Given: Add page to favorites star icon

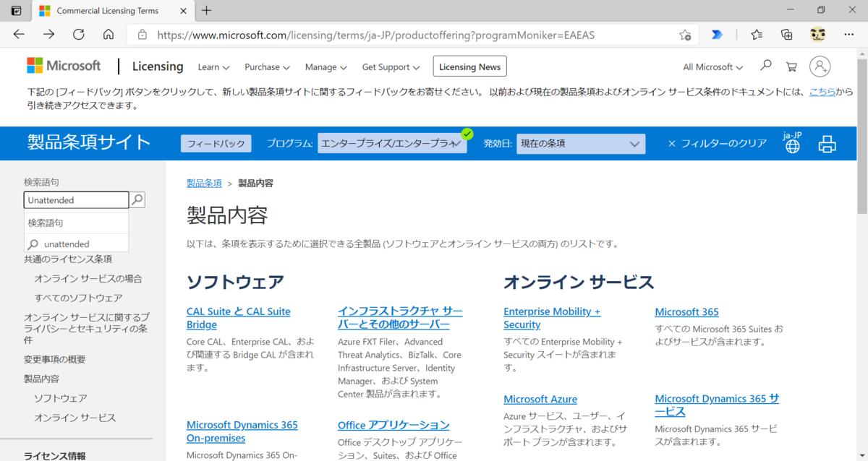Looking at the screenshot, I should click(685, 35).
